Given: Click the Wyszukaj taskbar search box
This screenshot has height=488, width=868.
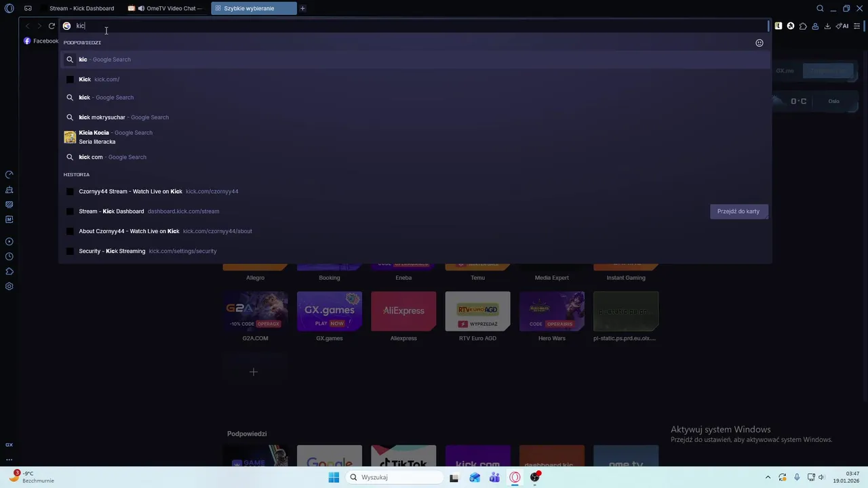Looking at the screenshot, I should point(394,477).
